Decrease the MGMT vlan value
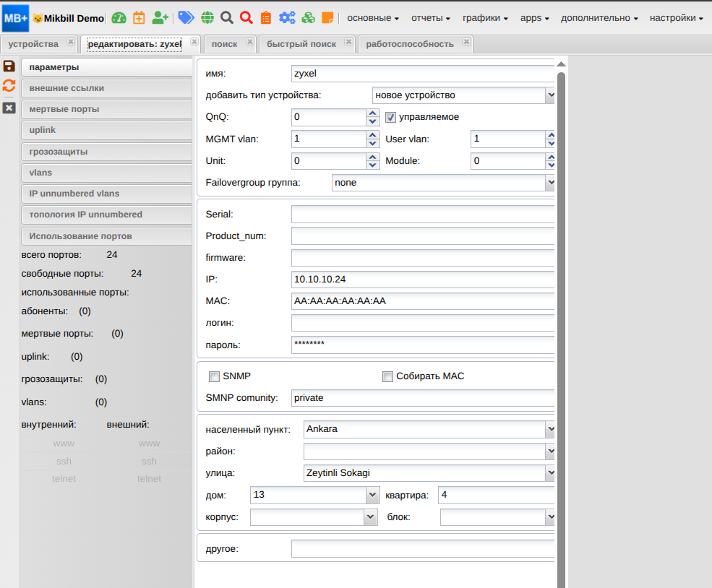 tap(372, 143)
